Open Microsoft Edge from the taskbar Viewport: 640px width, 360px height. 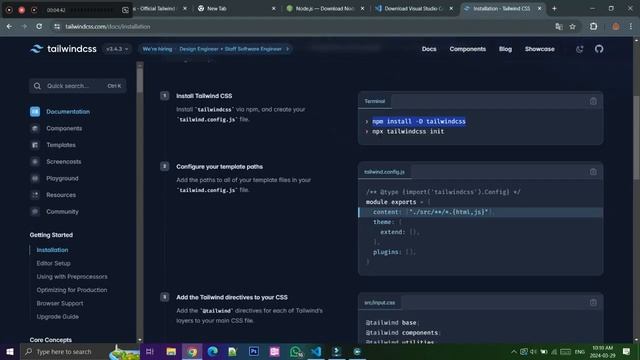pyautogui.click(x=212, y=351)
